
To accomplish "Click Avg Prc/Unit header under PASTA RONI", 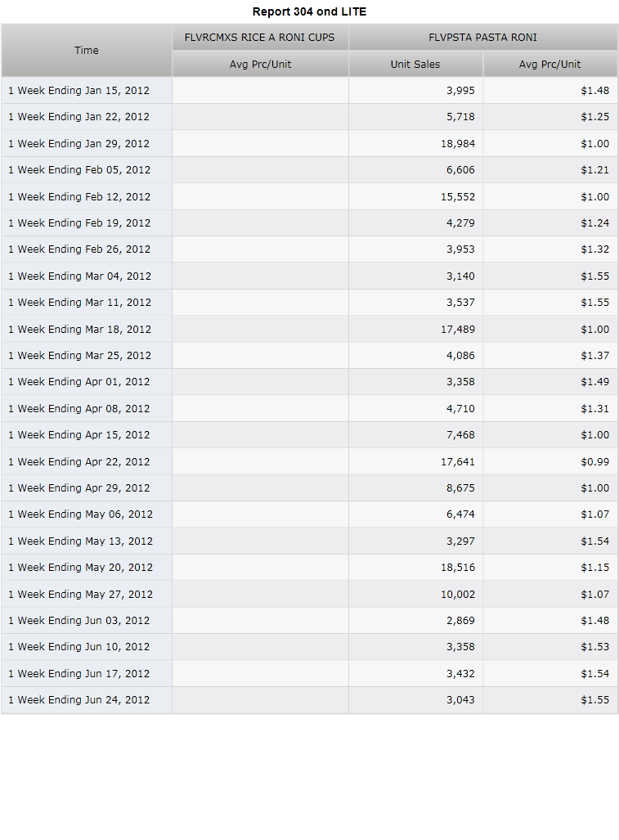I will pyautogui.click(x=550, y=65).
